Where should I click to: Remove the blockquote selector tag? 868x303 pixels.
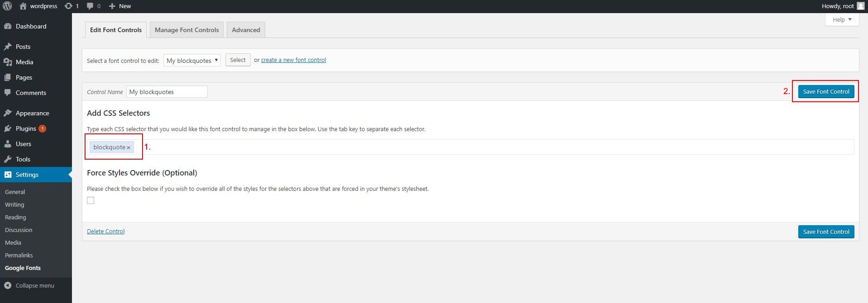click(x=129, y=147)
